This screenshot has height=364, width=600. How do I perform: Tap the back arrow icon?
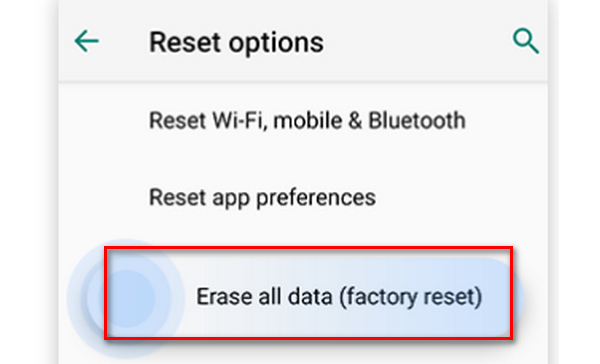(86, 41)
